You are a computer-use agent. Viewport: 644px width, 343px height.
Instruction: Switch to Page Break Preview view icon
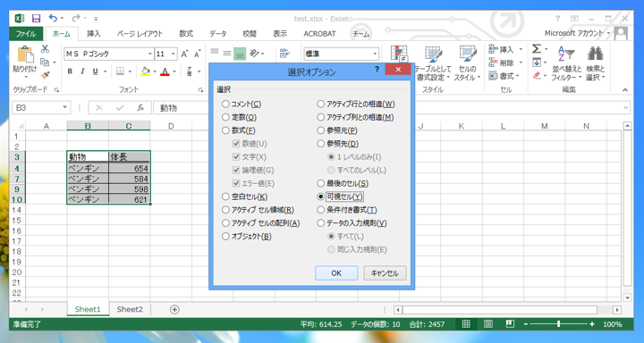[x=510, y=324]
